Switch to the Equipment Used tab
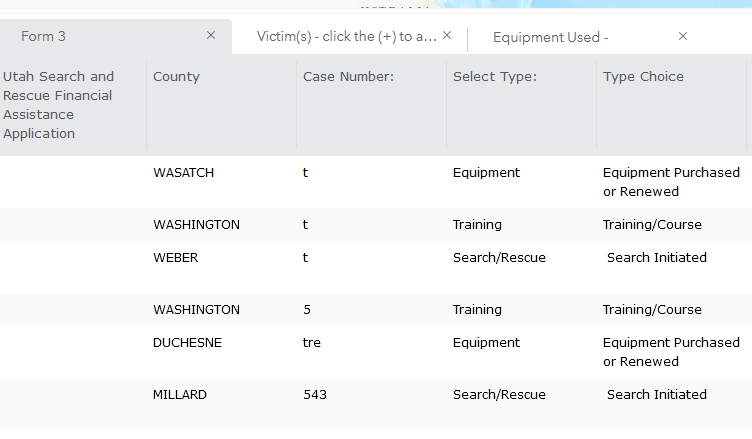Image resolution: width=752 pixels, height=439 pixels. pos(550,37)
